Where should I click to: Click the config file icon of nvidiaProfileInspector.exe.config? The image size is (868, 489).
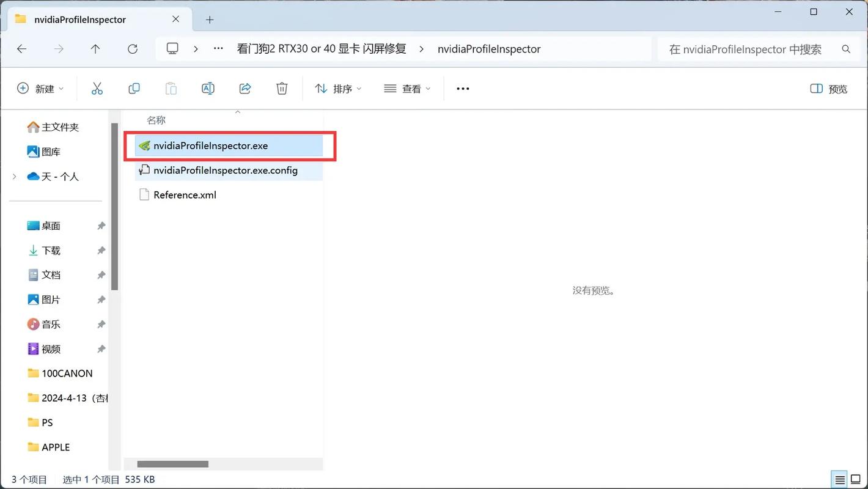pos(144,170)
